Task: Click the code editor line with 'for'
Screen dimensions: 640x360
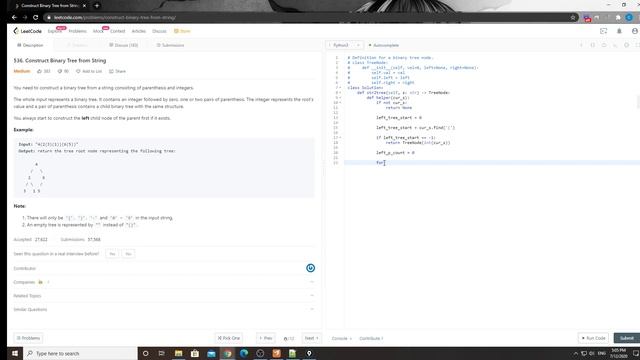Action: point(491,162)
